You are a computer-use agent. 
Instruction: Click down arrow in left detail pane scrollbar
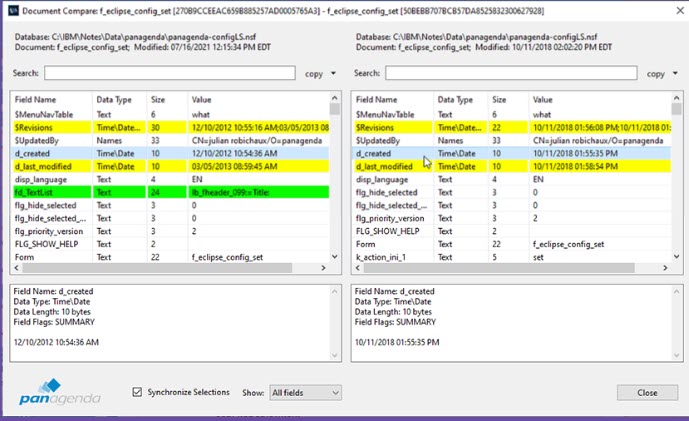[x=334, y=356]
